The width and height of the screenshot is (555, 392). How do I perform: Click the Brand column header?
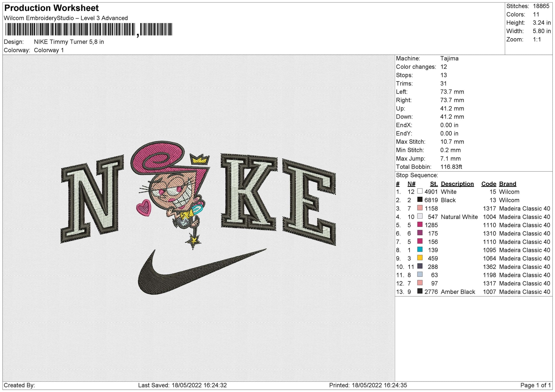click(x=507, y=184)
